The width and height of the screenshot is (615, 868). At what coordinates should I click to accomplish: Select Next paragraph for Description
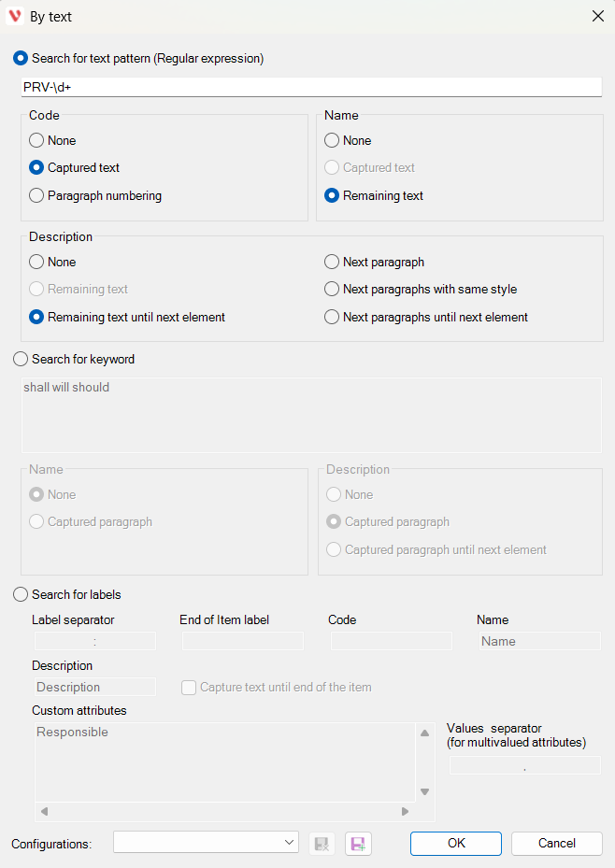coord(332,262)
